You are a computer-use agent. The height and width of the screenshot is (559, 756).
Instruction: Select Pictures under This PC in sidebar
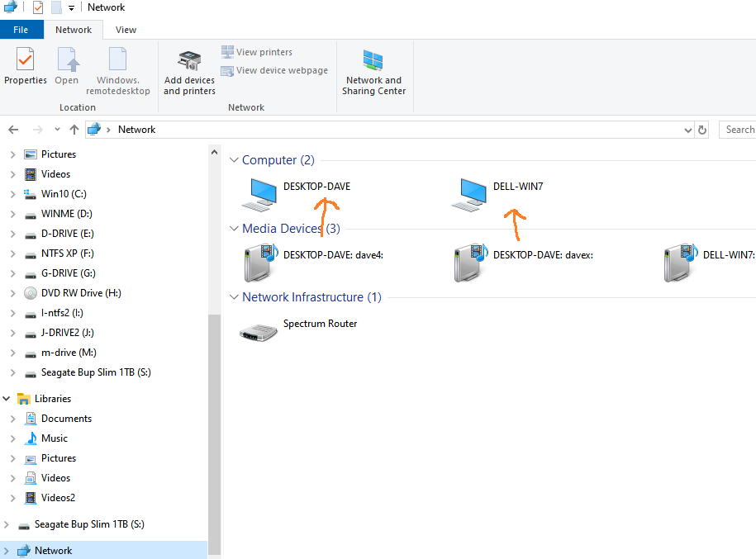coord(59,154)
